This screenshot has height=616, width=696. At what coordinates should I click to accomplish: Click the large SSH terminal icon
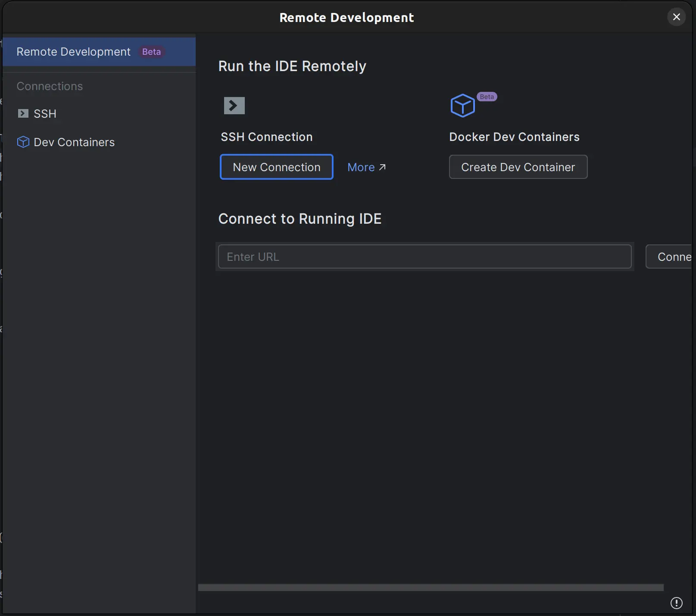coord(234,106)
